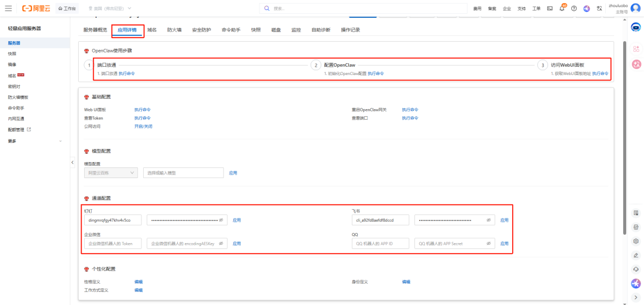Run command for 查看Token
The image size is (644, 305).
tap(143, 118)
